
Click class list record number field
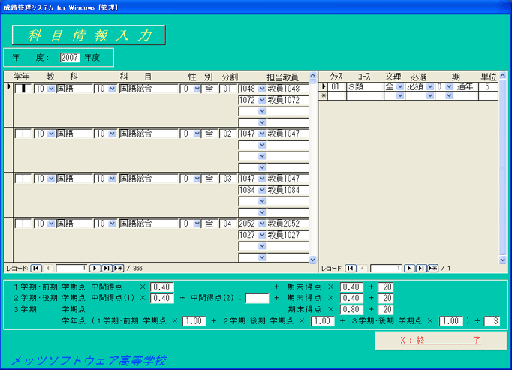(x=386, y=268)
